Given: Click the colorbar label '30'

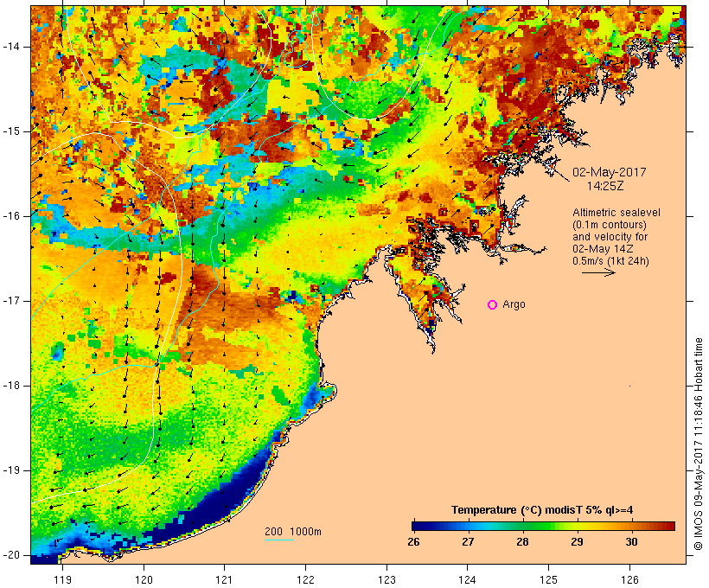Looking at the screenshot, I should click(631, 542).
